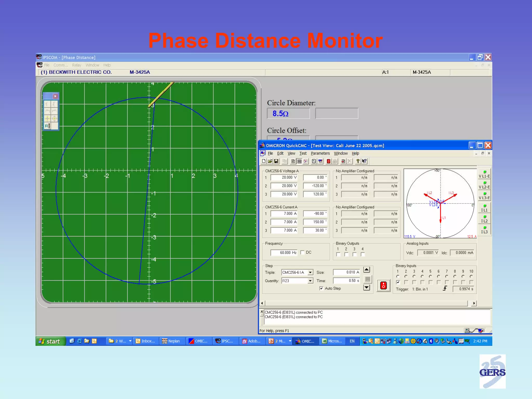Uncheck the Auto Step checkbox
The width and height of the screenshot is (532, 399).
[321, 288]
